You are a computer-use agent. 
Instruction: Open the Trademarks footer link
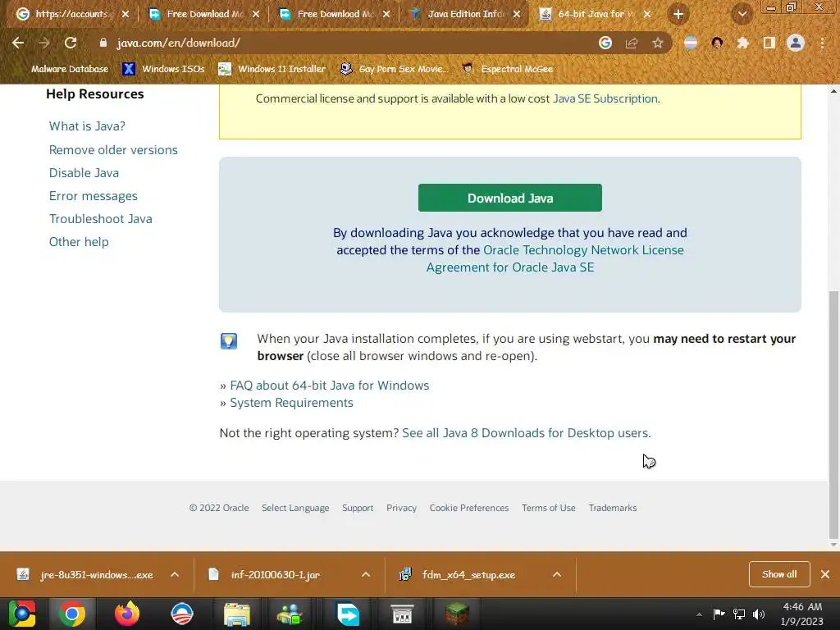(612, 508)
